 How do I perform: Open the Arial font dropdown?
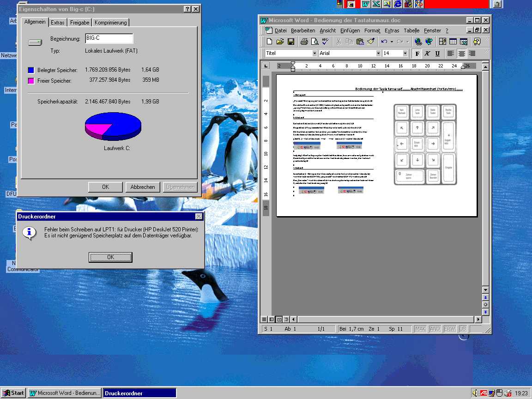pos(378,53)
